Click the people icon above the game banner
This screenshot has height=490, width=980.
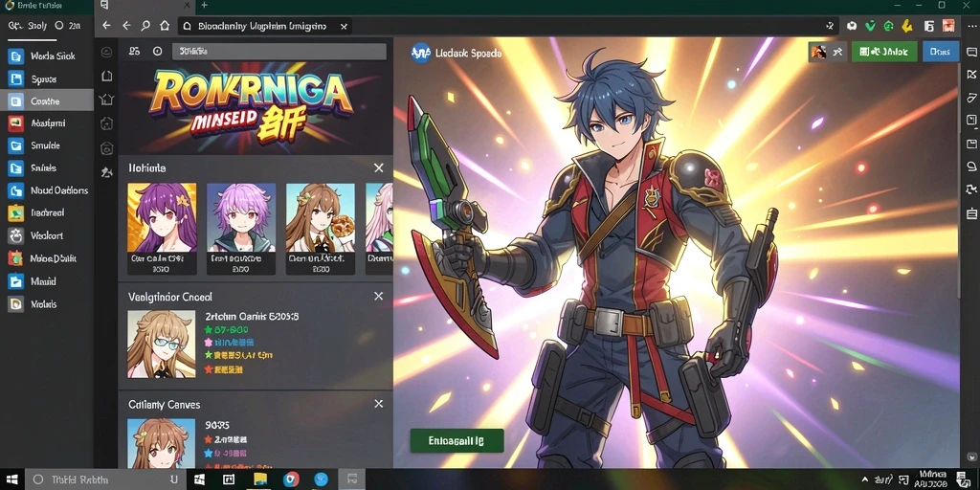[134, 52]
